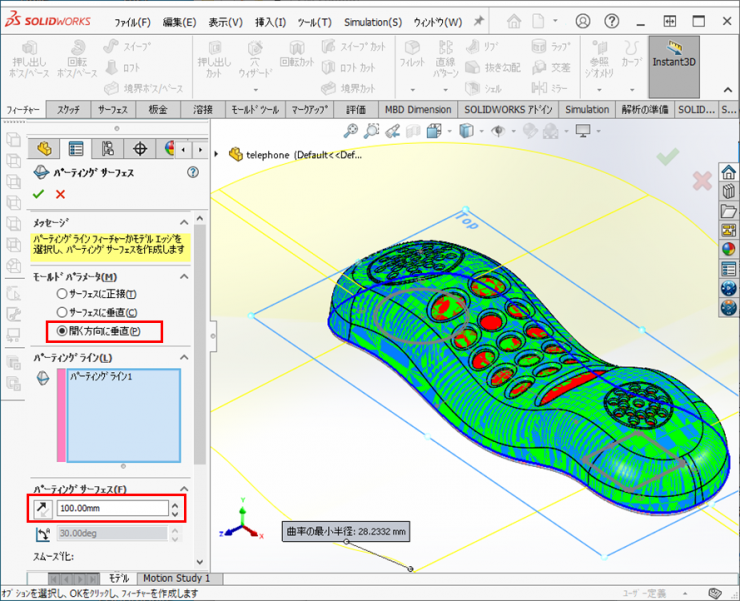Cancel with the red X in PropertyManager

tap(60, 194)
